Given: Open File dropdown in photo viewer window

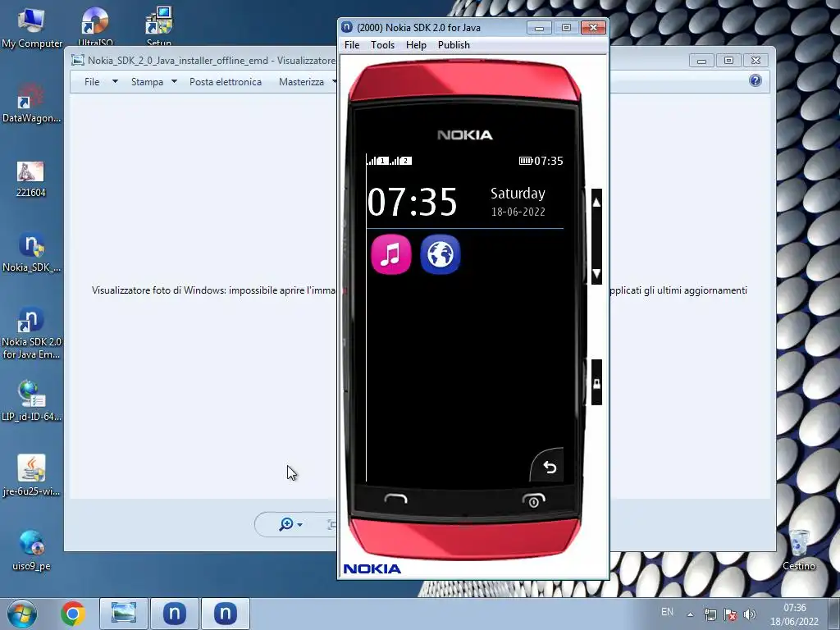Looking at the screenshot, I should (x=100, y=82).
